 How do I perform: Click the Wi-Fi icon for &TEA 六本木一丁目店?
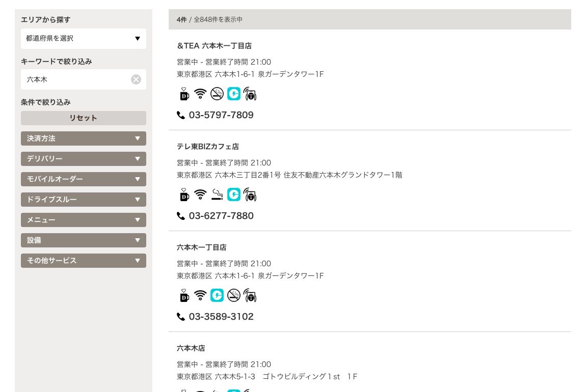pyautogui.click(x=200, y=94)
